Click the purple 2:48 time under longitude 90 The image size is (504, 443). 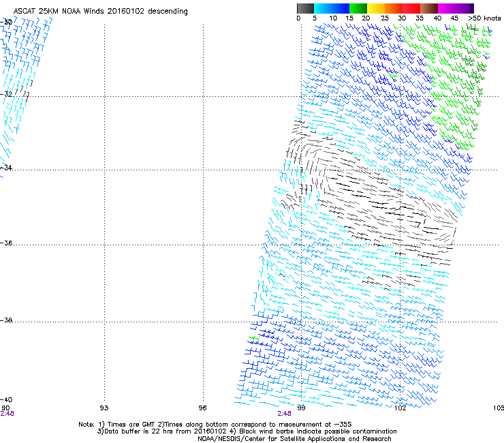pos(7,414)
